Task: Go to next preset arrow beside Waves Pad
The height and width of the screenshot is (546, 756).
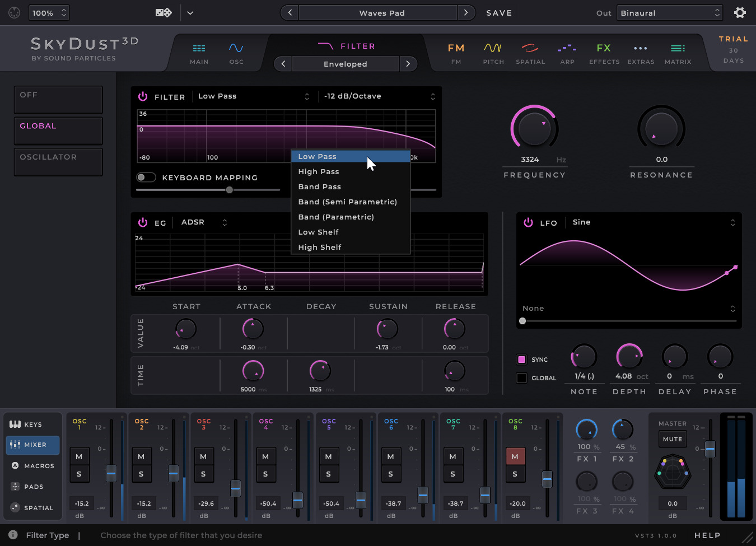Action: tap(466, 13)
